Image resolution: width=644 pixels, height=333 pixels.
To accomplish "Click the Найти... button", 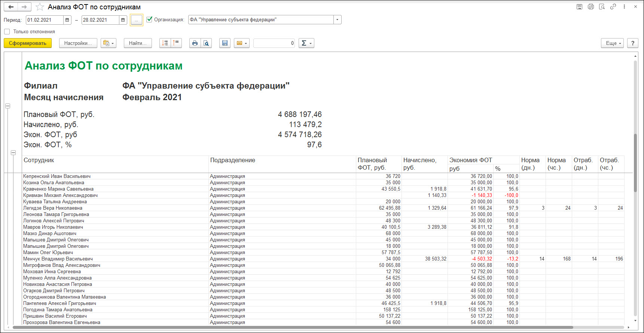I will tap(138, 43).
